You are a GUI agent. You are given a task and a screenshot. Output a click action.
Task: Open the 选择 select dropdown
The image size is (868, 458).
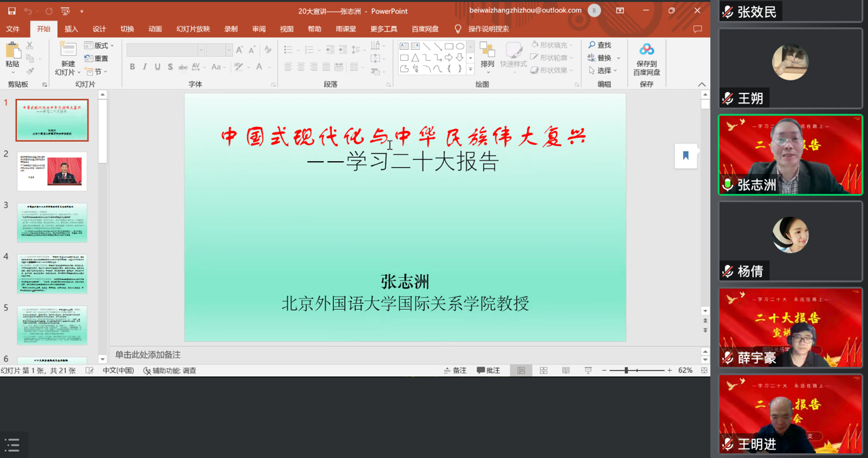tap(604, 70)
